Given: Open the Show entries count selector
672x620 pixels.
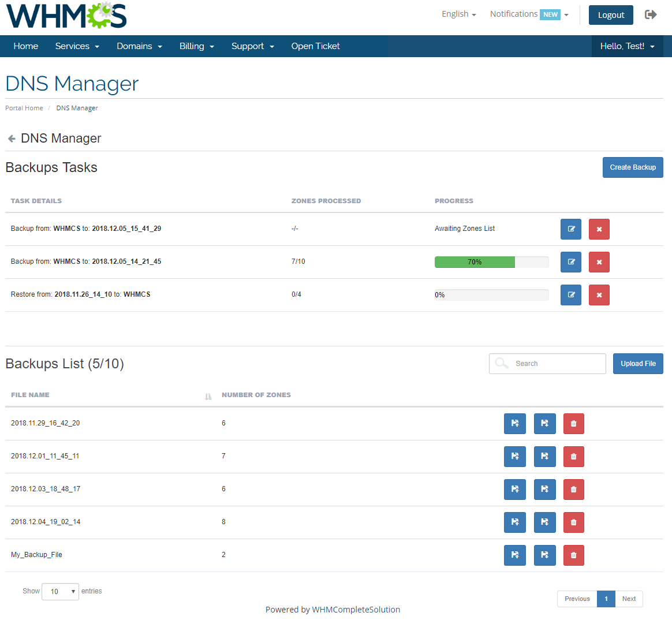Looking at the screenshot, I should click(x=60, y=591).
